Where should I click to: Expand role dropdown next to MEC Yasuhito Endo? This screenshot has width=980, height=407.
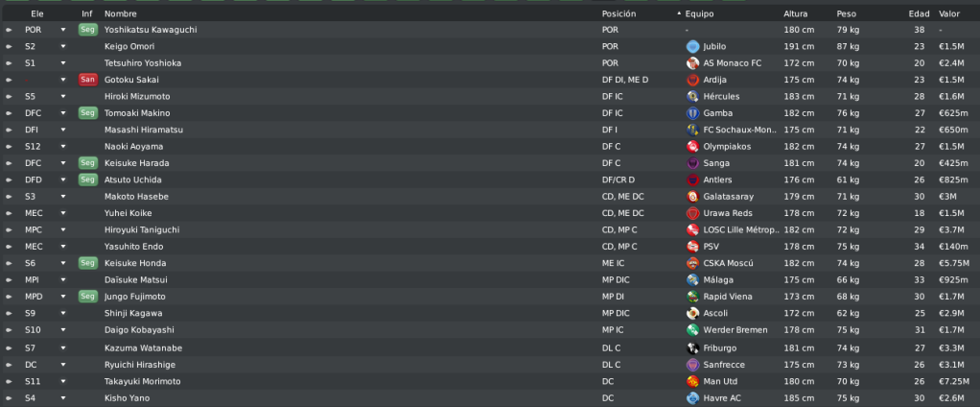coord(63,247)
